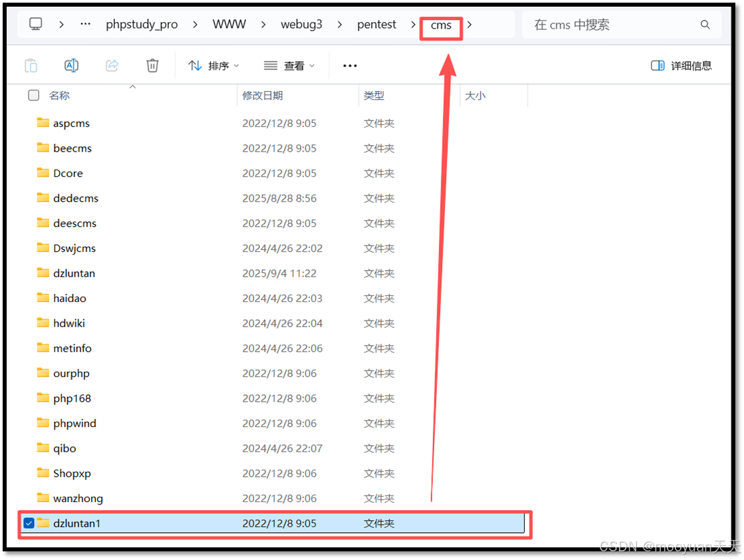Click the Paste toolbar icon

coord(31,65)
